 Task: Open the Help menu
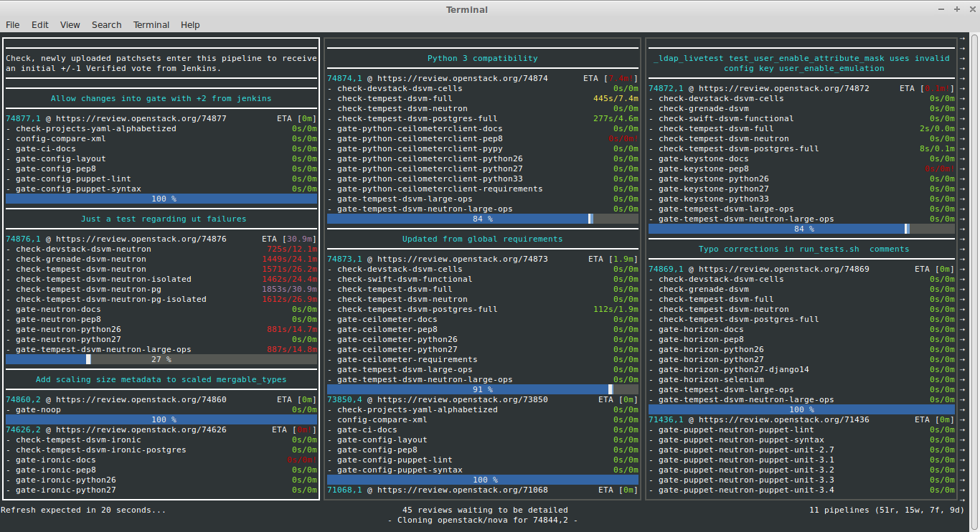point(190,24)
